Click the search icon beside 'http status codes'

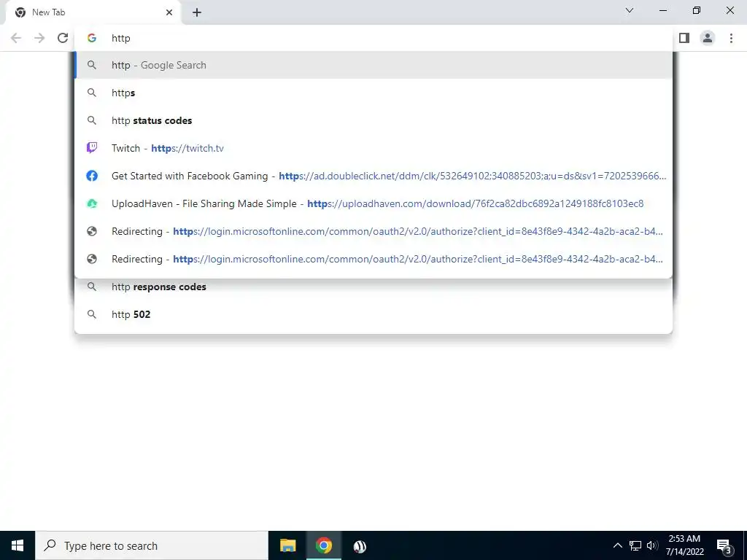click(92, 120)
